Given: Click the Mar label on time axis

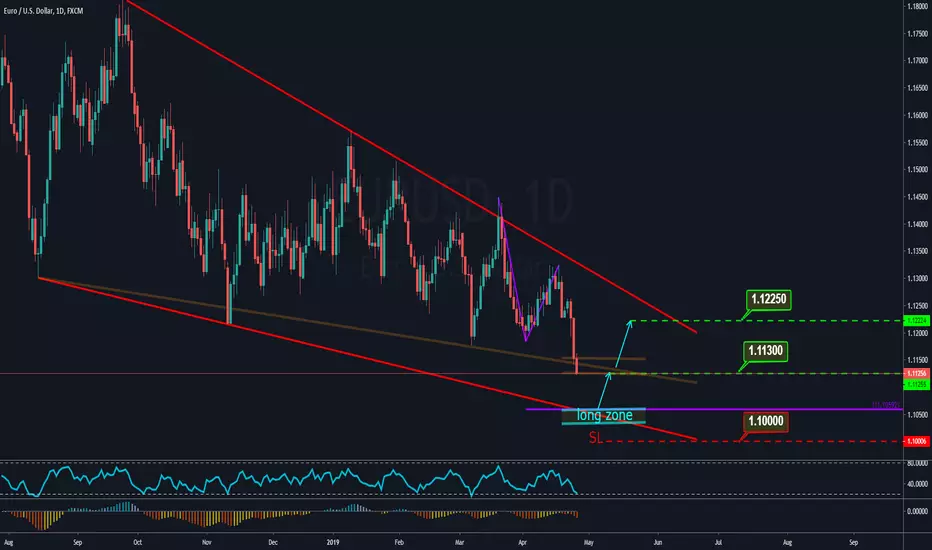Looking at the screenshot, I should pos(459,542).
